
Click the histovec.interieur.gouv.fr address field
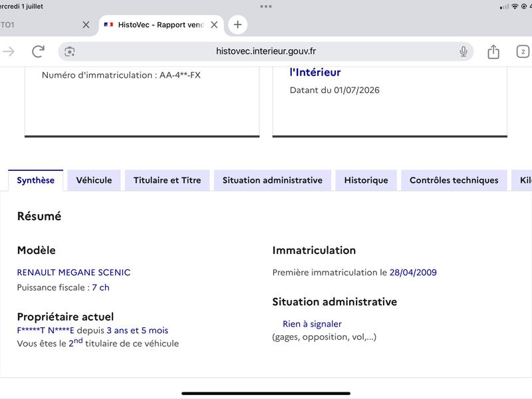265,52
